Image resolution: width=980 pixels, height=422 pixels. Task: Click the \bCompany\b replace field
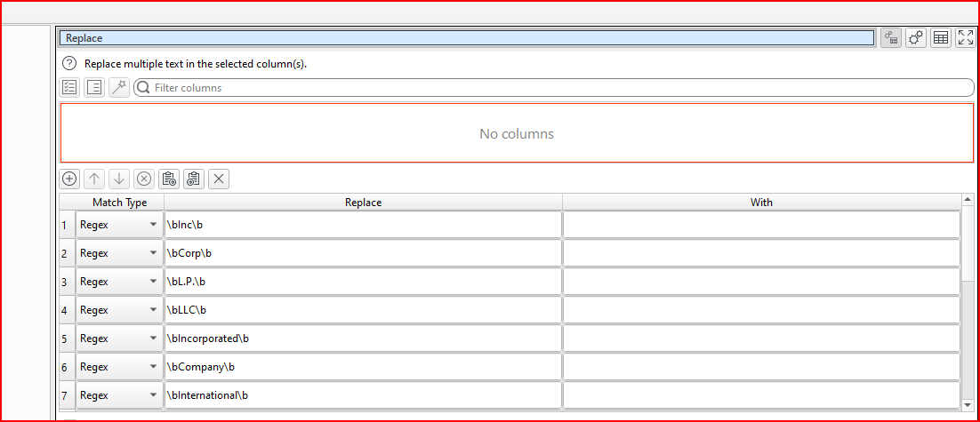[x=363, y=366]
